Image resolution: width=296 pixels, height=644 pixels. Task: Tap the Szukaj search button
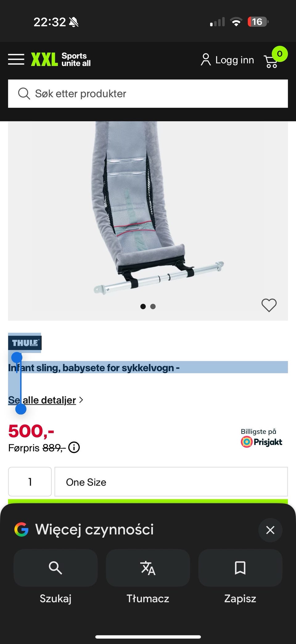55,567
